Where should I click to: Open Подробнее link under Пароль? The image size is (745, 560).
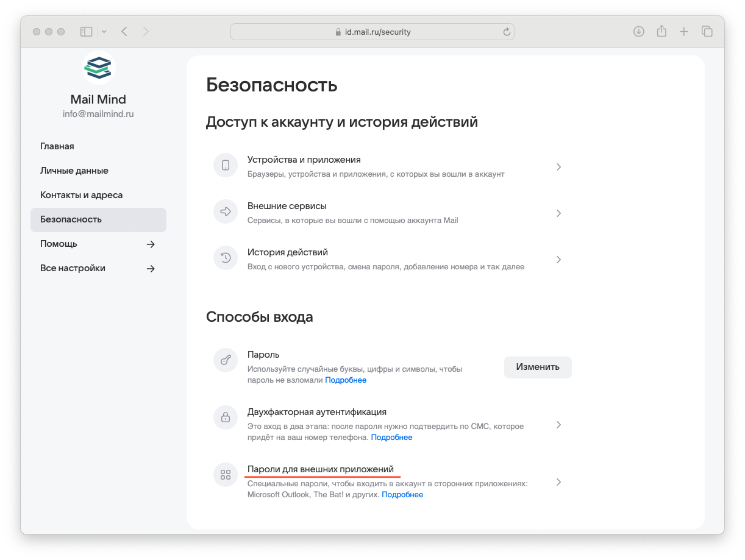click(x=346, y=380)
